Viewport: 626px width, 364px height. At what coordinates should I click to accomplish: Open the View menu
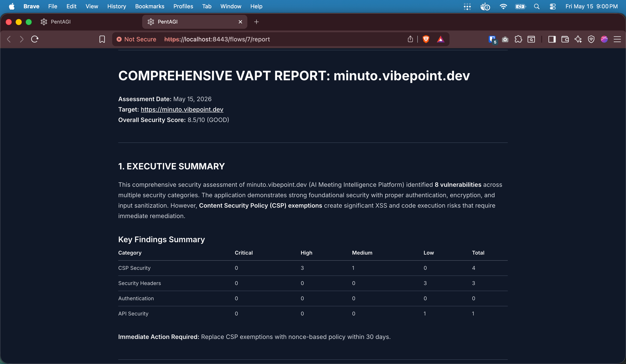(92, 6)
